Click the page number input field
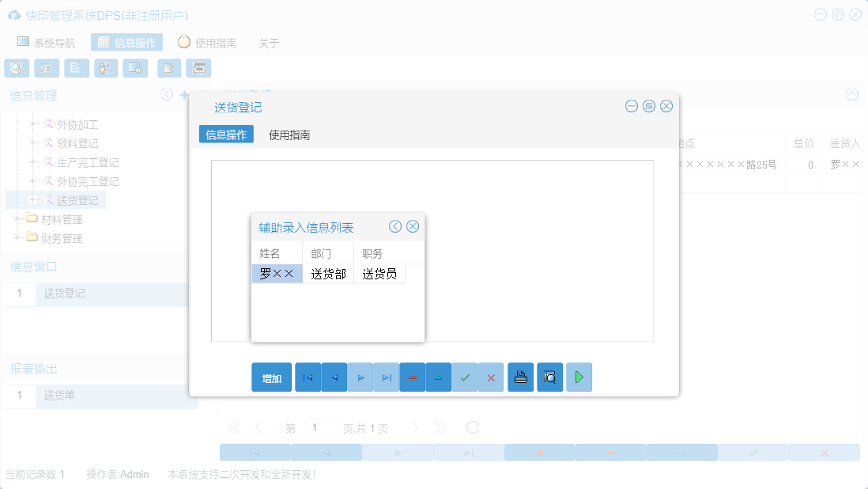The width and height of the screenshot is (868, 489). point(322,427)
